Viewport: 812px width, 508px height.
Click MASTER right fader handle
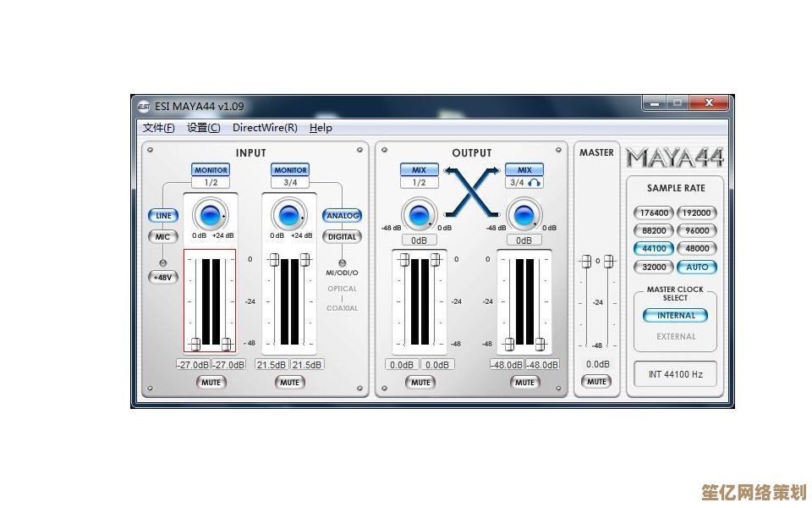pyautogui.click(x=610, y=262)
